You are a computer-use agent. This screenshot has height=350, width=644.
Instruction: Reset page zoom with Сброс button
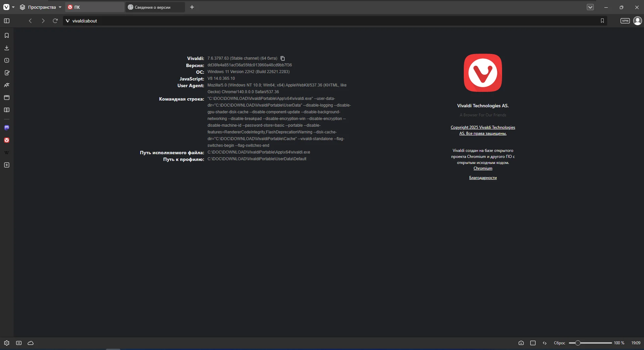point(559,343)
